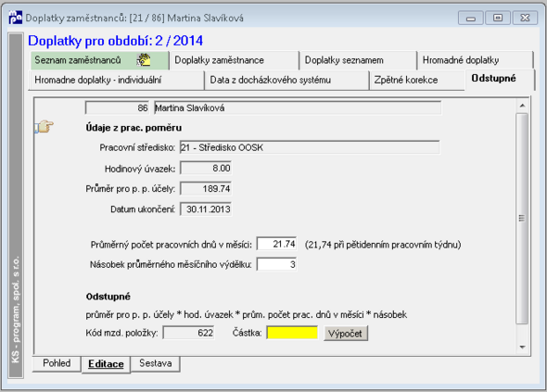This screenshot has height=392, width=547.
Task: Switch to Data z docházkového systému tab
Action: pyautogui.click(x=286, y=80)
